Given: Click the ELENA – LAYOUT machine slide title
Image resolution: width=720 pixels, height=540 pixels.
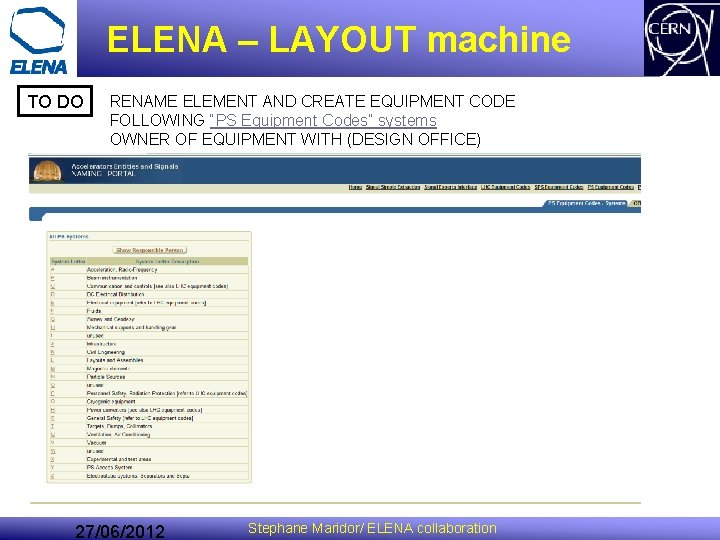Looking at the screenshot, I should pos(338,39).
